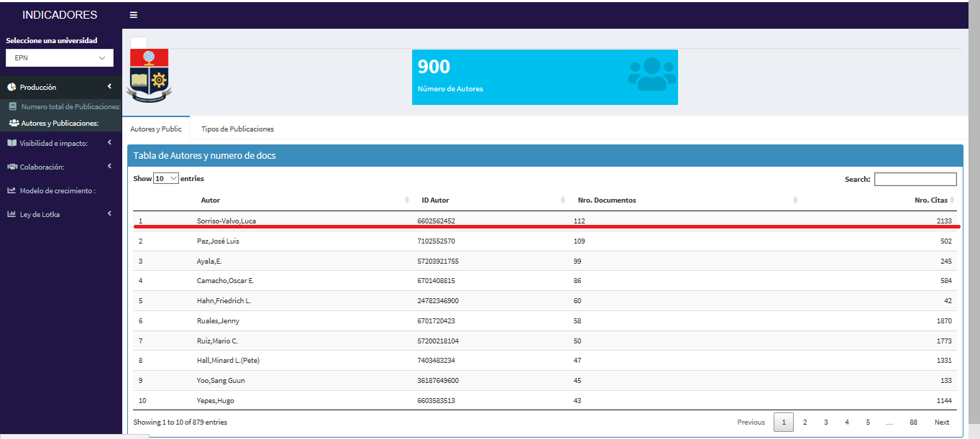Screen dimensions: 980x439
Task: Go to the Next page
Action: click(941, 422)
